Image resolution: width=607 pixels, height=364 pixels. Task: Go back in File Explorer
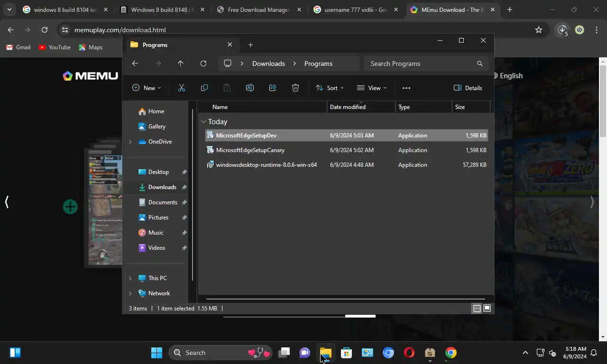click(135, 64)
